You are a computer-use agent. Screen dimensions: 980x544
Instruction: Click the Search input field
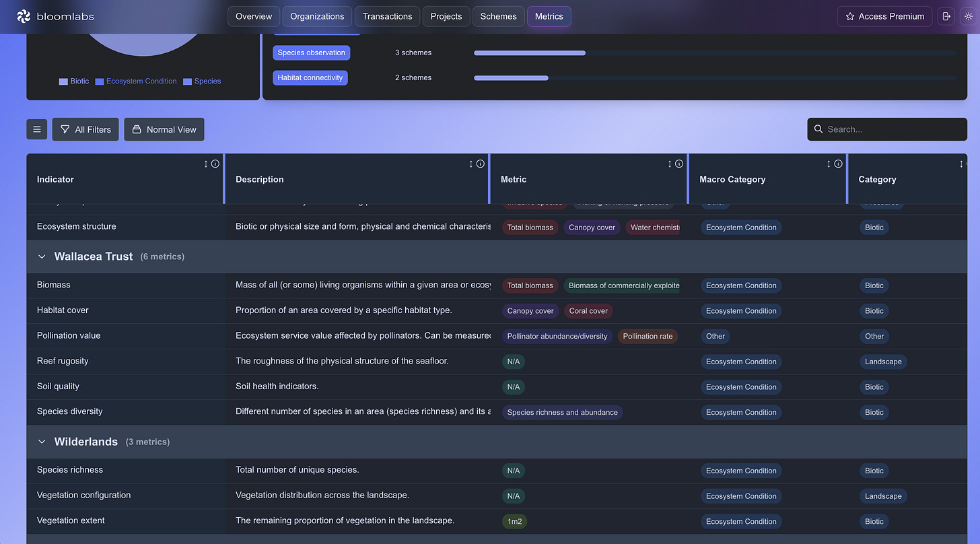(x=887, y=129)
